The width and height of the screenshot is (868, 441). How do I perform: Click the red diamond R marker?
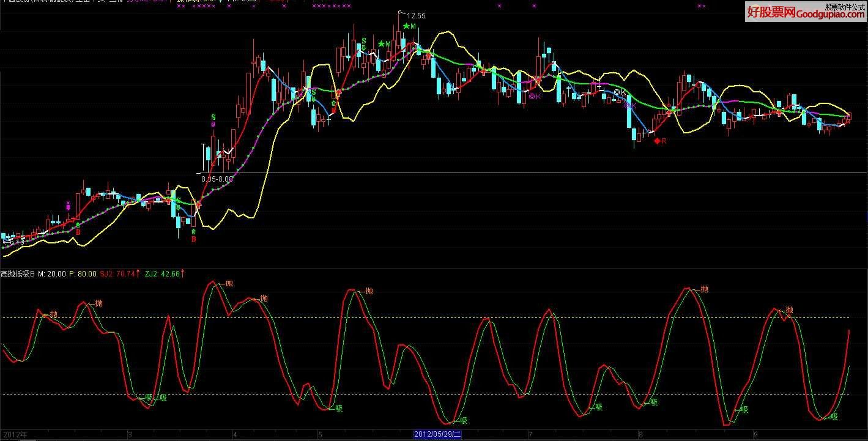[x=660, y=141]
